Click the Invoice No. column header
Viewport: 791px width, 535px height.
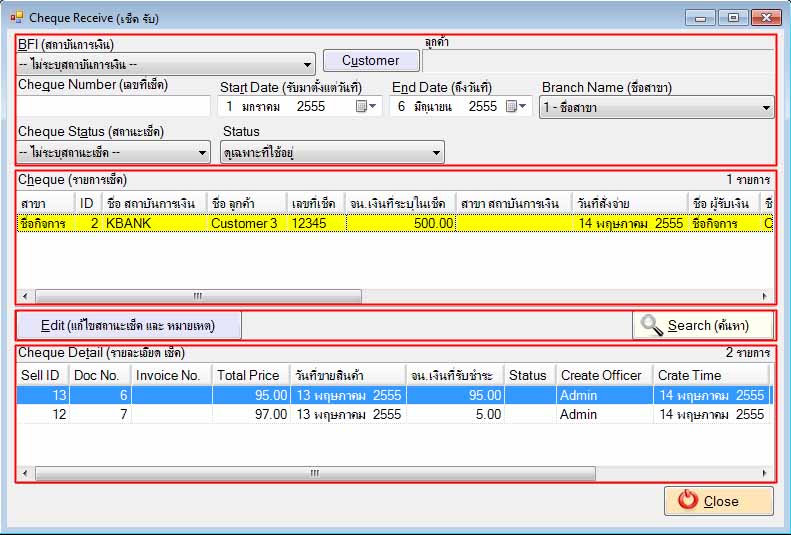[167, 375]
